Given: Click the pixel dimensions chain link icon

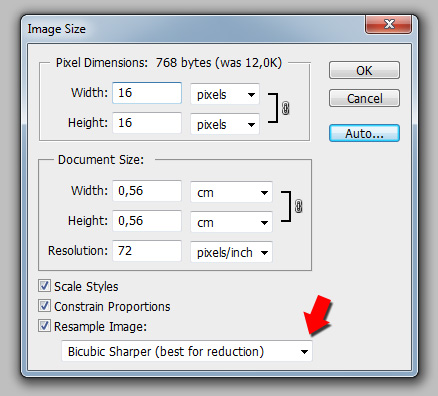Looking at the screenshot, I should point(285,108).
